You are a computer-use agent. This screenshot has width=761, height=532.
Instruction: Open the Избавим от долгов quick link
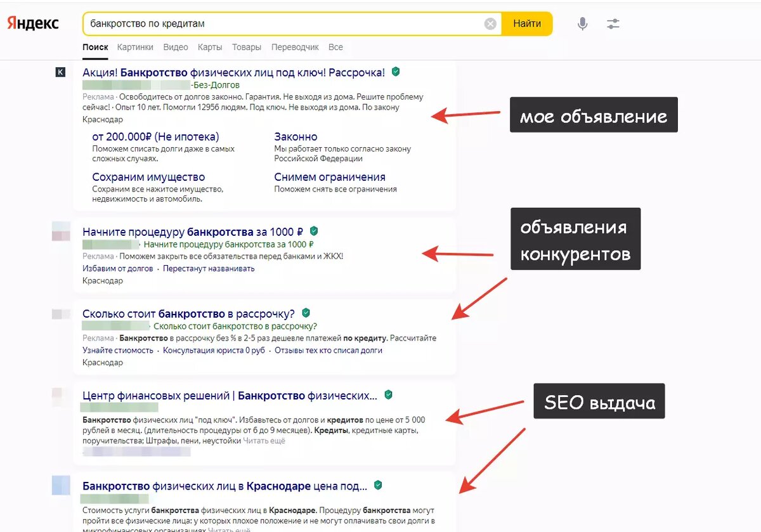[118, 268]
